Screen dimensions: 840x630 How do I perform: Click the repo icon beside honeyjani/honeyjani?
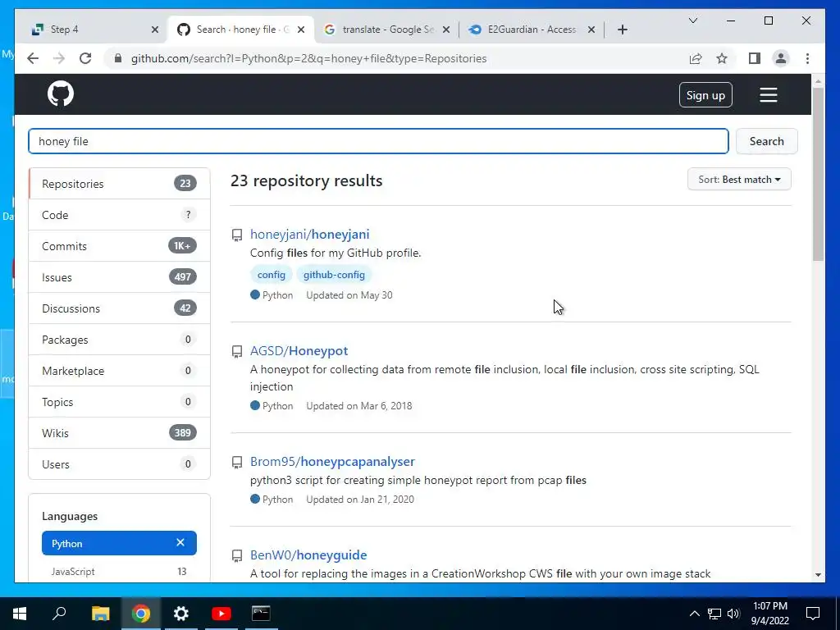pos(237,235)
